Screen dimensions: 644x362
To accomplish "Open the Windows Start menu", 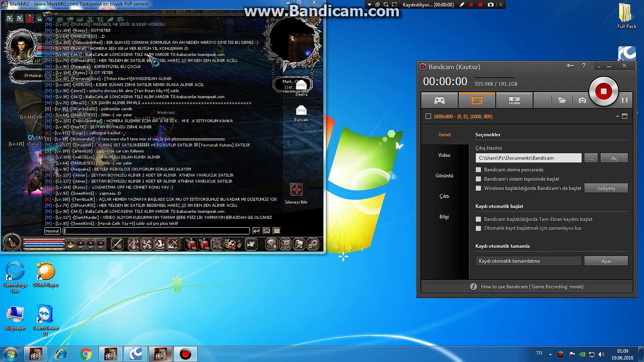I will pyautogui.click(x=11, y=353).
